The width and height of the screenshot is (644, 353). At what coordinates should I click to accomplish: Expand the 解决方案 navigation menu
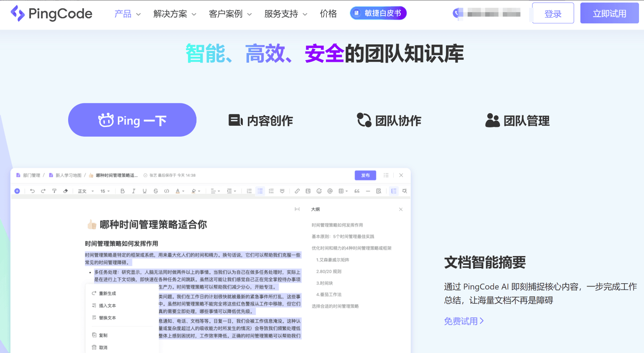(175, 14)
